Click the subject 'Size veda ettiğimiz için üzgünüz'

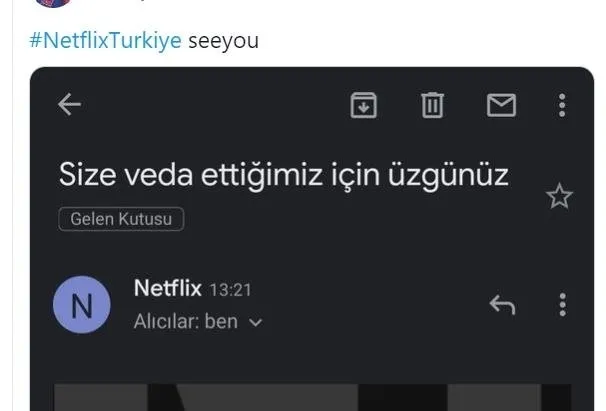click(284, 175)
